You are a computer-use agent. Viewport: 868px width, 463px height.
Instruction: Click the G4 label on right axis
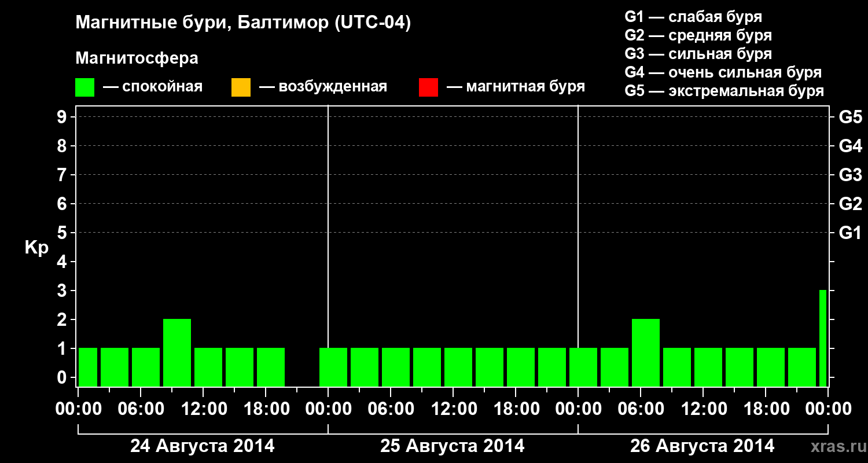coord(851,146)
